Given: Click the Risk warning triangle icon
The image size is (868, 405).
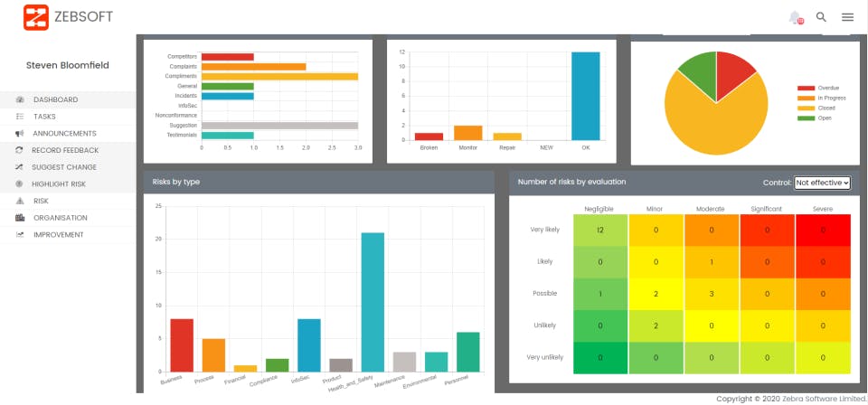Looking at the screenshot, I should pos(20,201).
